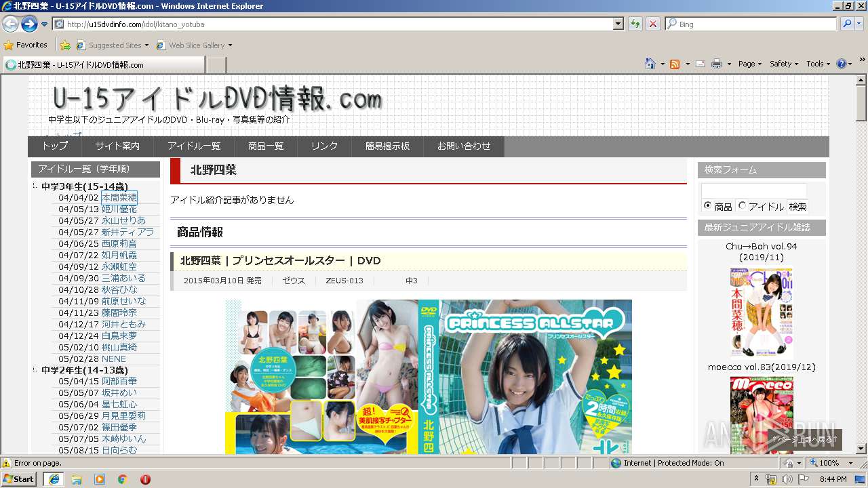
Task: Click the Read Mail icon
Action: [x=700, y=64]
